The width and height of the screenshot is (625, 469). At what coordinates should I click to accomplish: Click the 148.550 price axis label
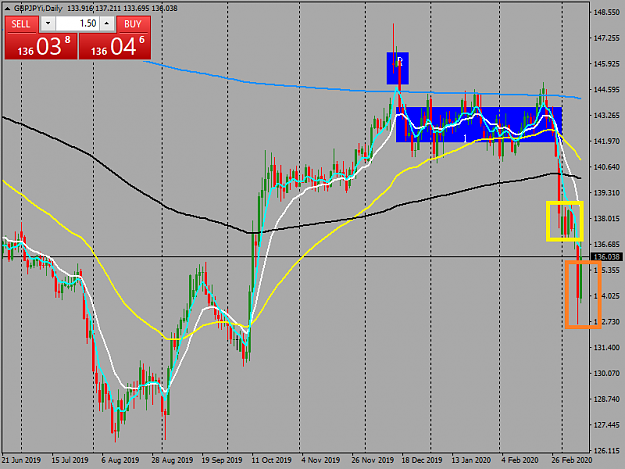click(x=607, y=12)
